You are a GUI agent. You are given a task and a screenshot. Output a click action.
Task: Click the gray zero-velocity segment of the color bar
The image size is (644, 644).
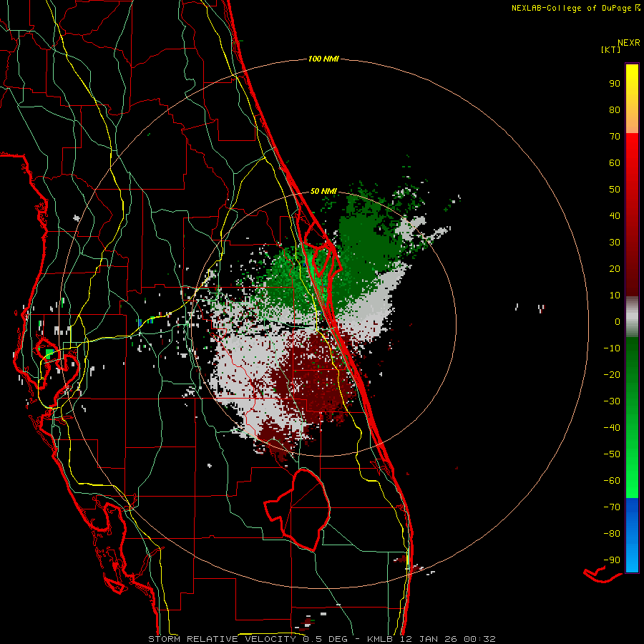(x=632, y=317)
